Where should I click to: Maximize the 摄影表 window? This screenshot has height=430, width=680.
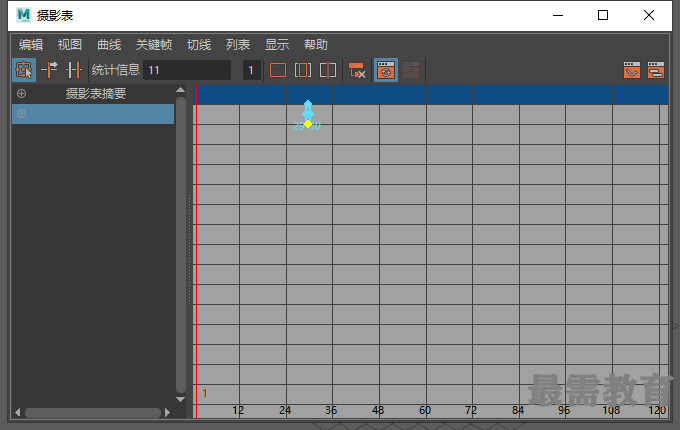pos(603,15)
